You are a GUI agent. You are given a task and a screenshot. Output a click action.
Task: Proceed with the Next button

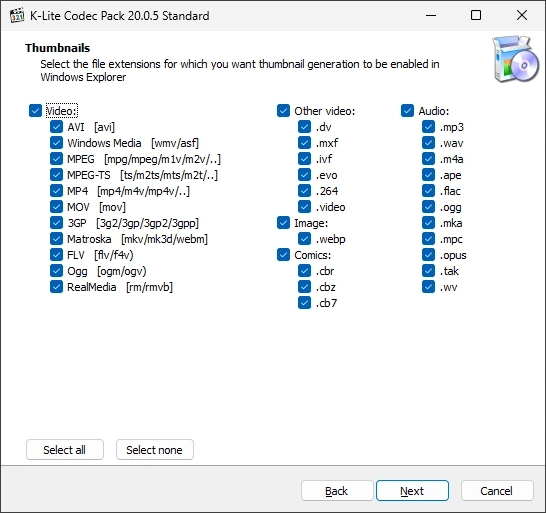click(x=412, y=491)
